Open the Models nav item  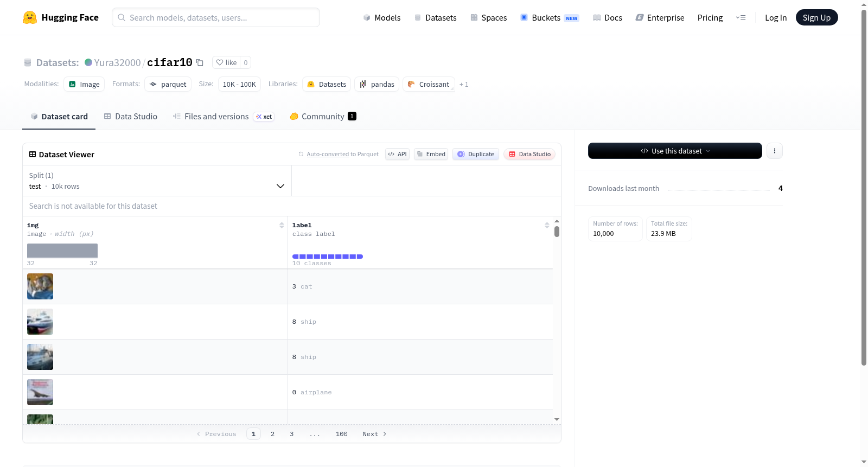(x=382, y=17)
